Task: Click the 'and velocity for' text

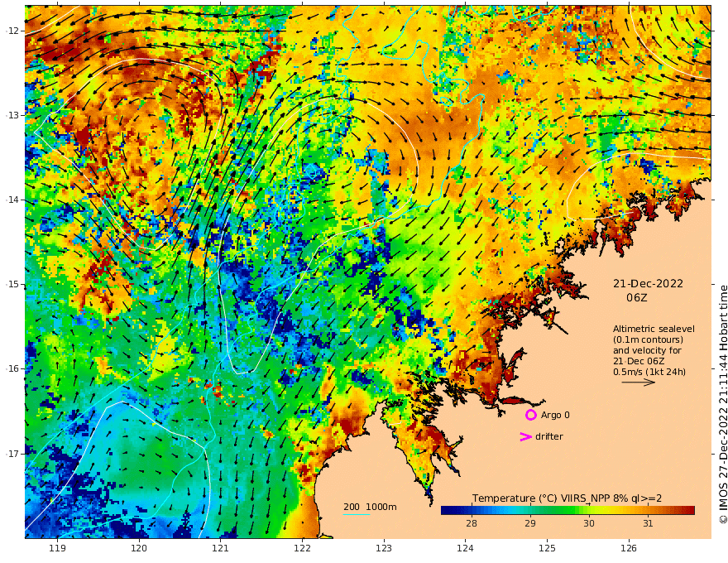Action: pyautogui.click(x=647, y=350)
